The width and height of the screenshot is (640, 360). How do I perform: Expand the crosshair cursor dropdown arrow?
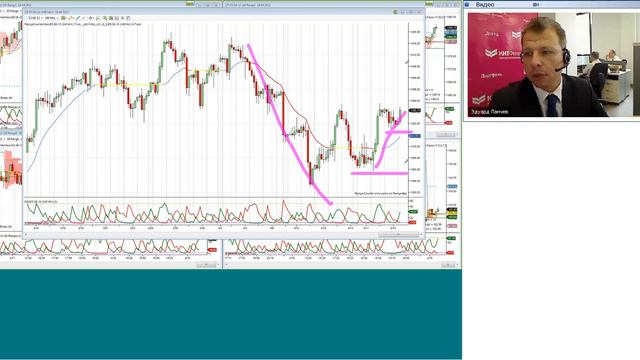coord(93,18)
